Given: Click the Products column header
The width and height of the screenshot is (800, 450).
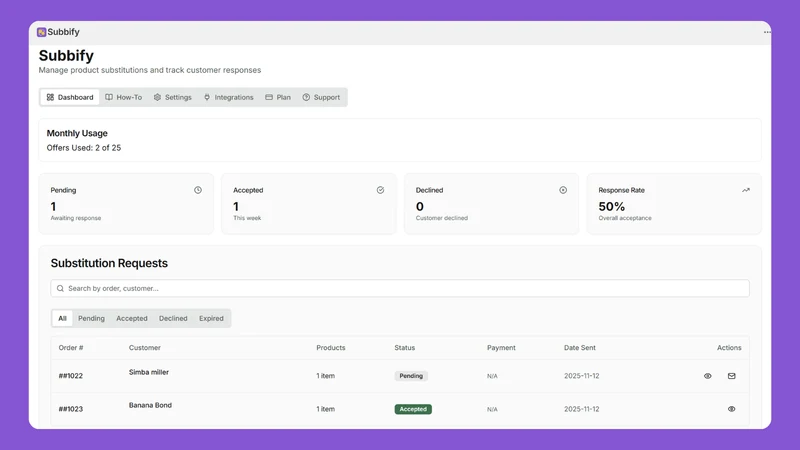Looking at the screenshot, I should 331,348.
